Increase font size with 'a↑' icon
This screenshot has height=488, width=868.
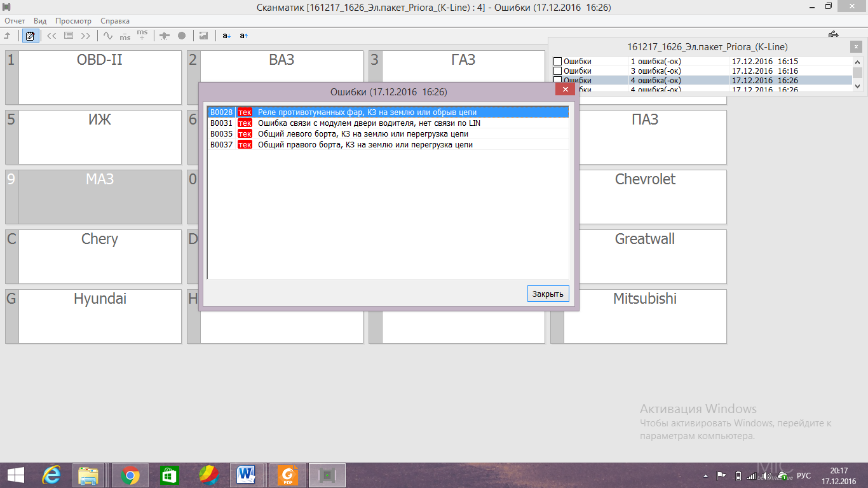point(243,36)
